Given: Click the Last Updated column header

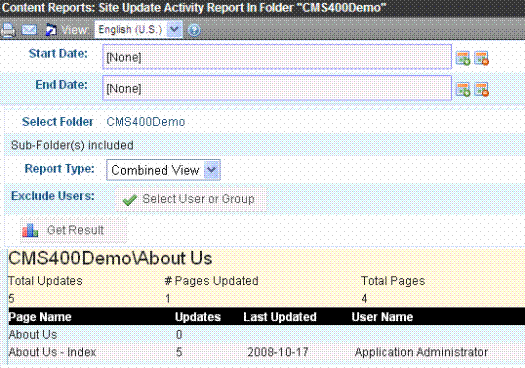Looking at the screenshot, I should coord(280,317).
